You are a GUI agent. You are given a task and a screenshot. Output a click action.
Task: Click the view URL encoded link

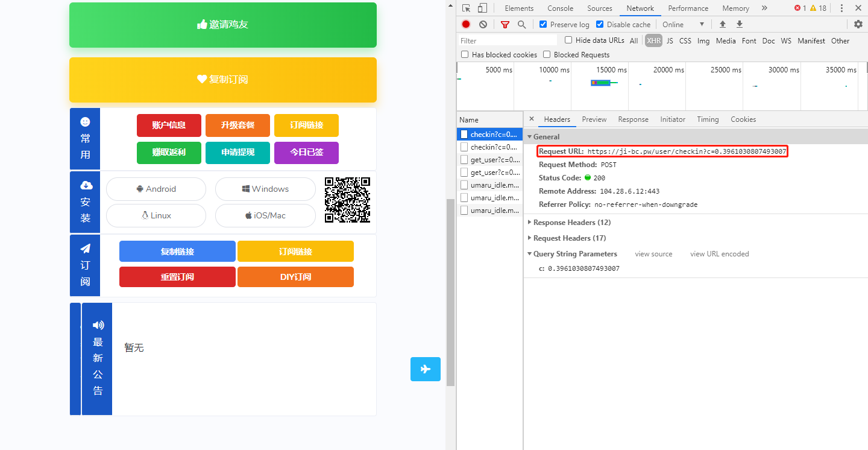click(x=720, y=254)
